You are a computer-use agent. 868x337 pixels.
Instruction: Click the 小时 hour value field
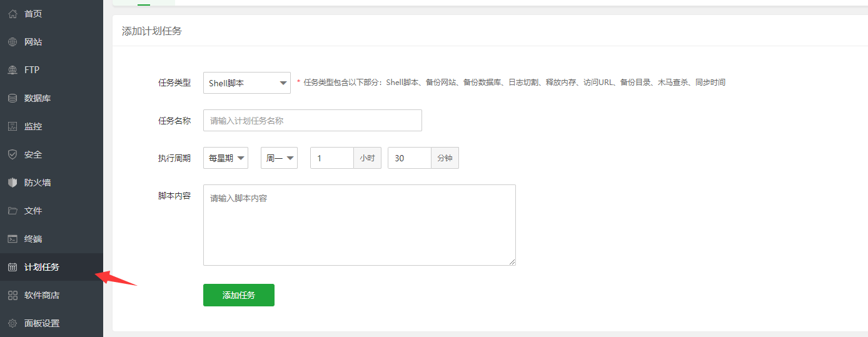[331, 158]
